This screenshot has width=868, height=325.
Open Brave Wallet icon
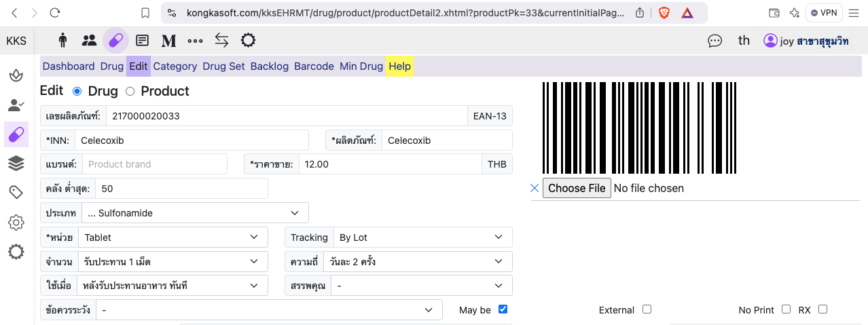point(774,13)
